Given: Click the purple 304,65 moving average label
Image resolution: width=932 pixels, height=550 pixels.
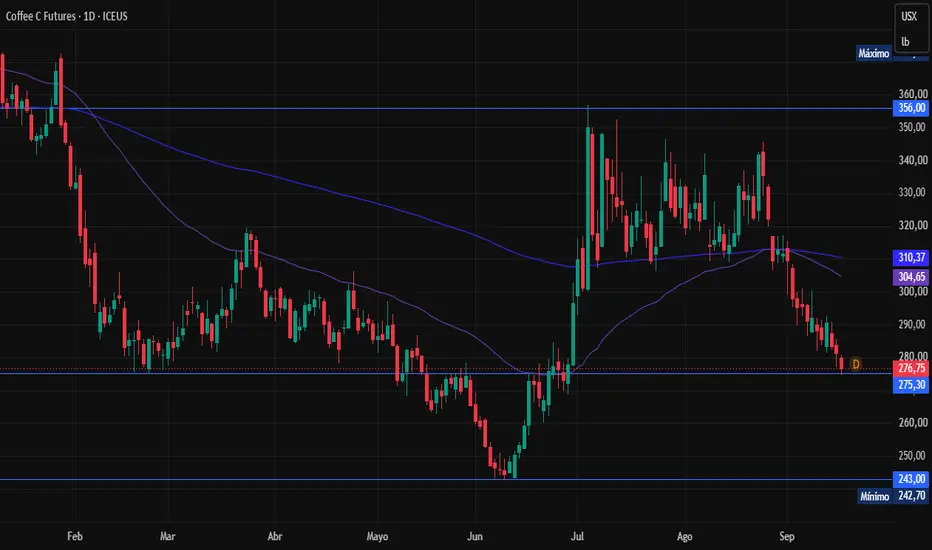Looking at the screenshot, I should tap(911, 276).
